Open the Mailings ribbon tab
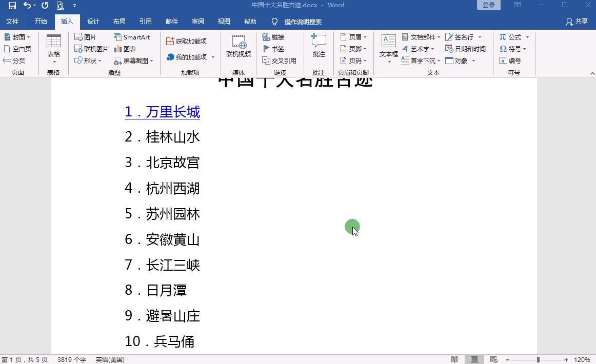Image resolution: width=596 pixels, height=364 pixels. [172, 22]
